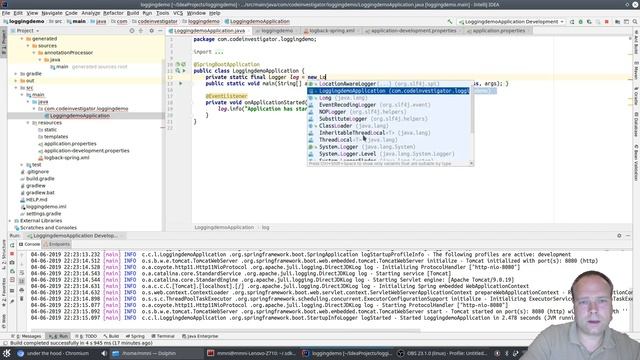Click the volume icon in taskbar
The image size is (640, 360).
[104, 353]
